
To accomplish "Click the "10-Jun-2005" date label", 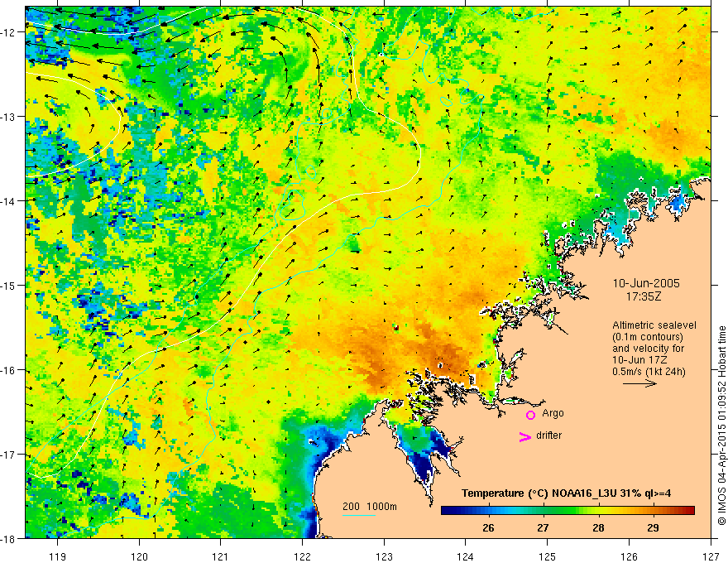I will [x=646, y=283].
